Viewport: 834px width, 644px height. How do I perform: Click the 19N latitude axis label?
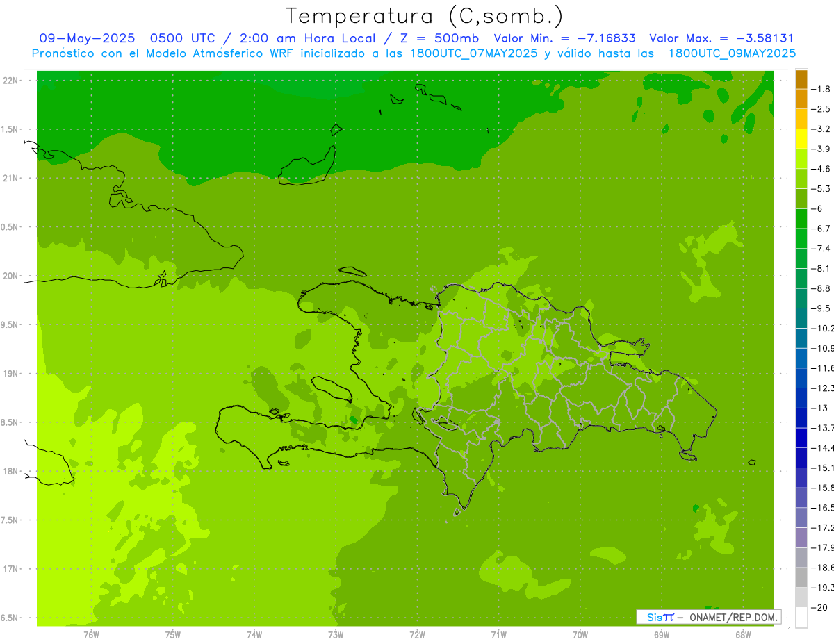(x=10, y=374)
